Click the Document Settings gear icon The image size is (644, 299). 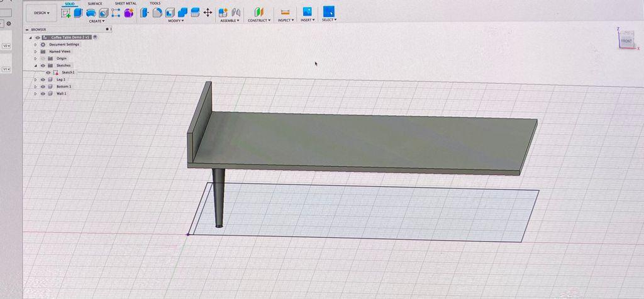click(x=43, y=45)
